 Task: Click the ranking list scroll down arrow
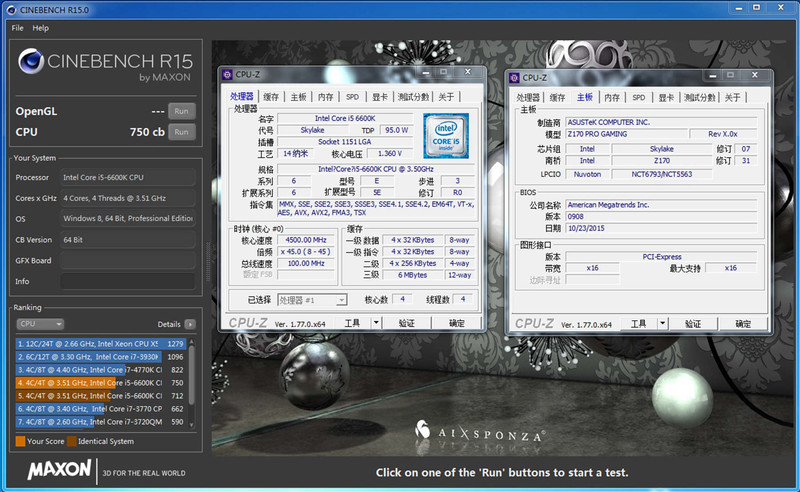pos(192,425)
